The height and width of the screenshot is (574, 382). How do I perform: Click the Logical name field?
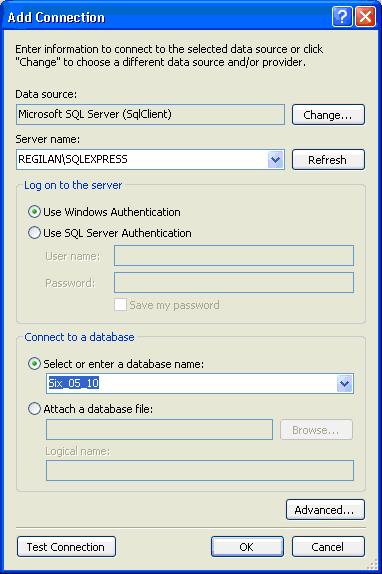(x=200, y=470)
